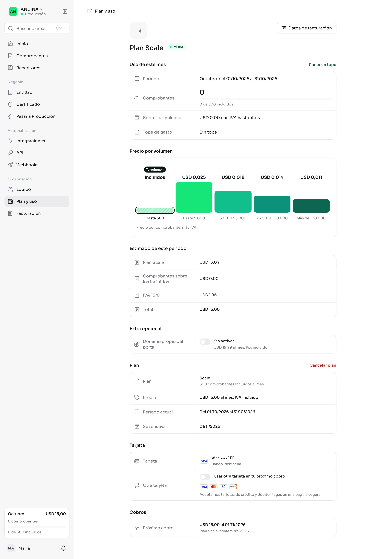Click the darkest Más de 100.000 bar
Image resolution: width=392 pixels, height=559 pixels.
pyautogui.click(x=311, y=206)
